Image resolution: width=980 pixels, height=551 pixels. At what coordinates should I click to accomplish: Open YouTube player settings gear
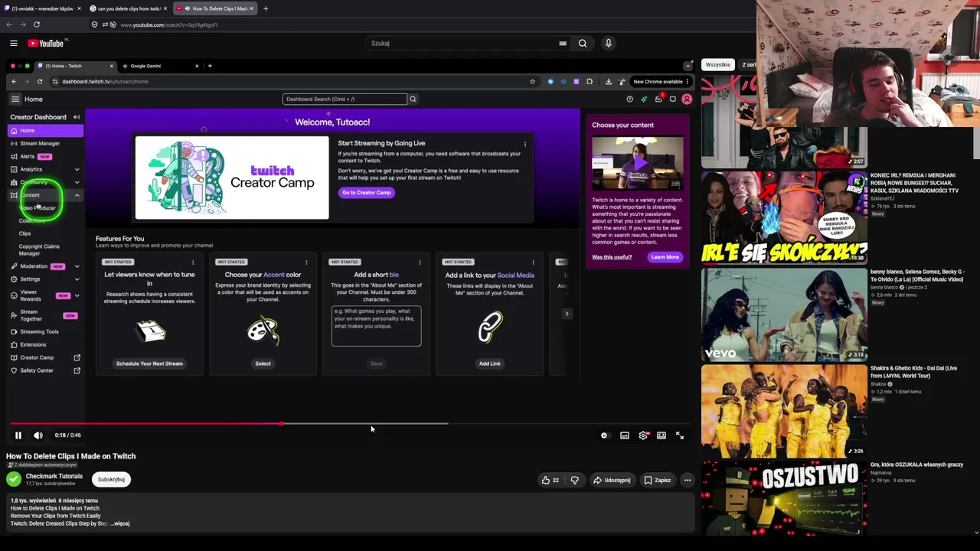point(643,435)
